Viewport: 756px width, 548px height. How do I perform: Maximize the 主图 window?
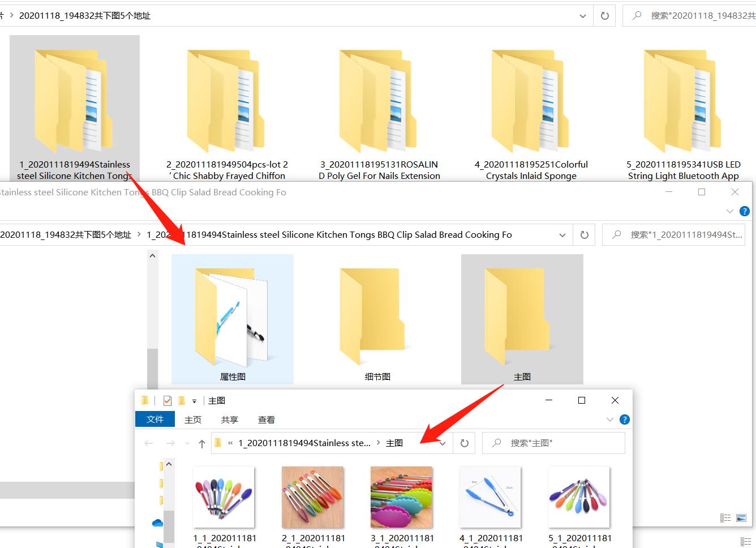pos(582,400)
